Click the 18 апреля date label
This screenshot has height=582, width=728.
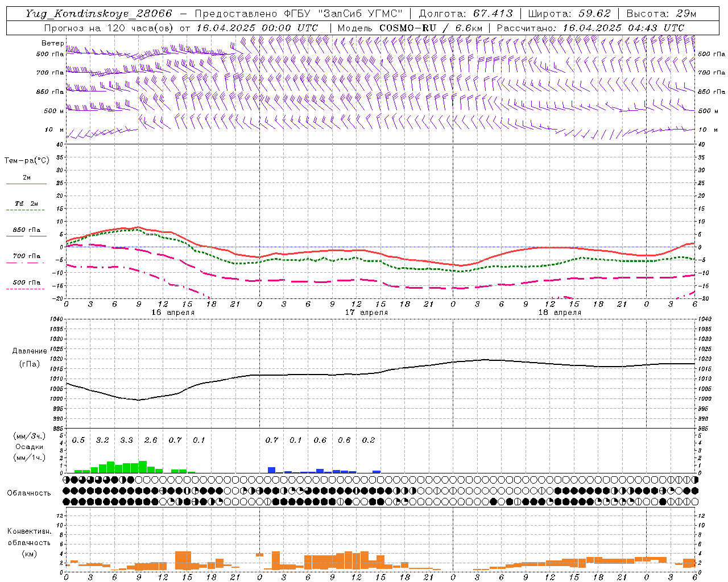(x=560, y=313)
